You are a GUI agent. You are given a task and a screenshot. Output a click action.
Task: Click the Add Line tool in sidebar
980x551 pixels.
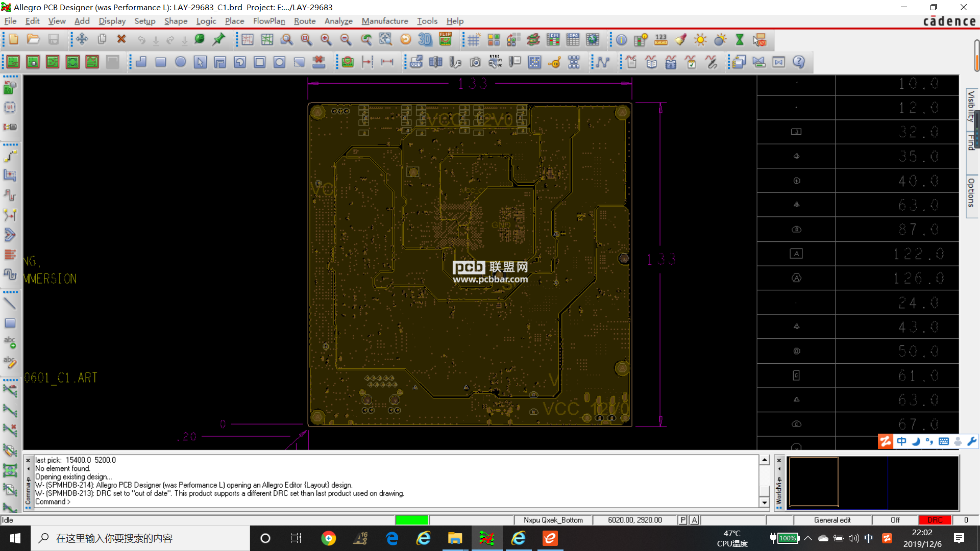(x=10, y=303)
